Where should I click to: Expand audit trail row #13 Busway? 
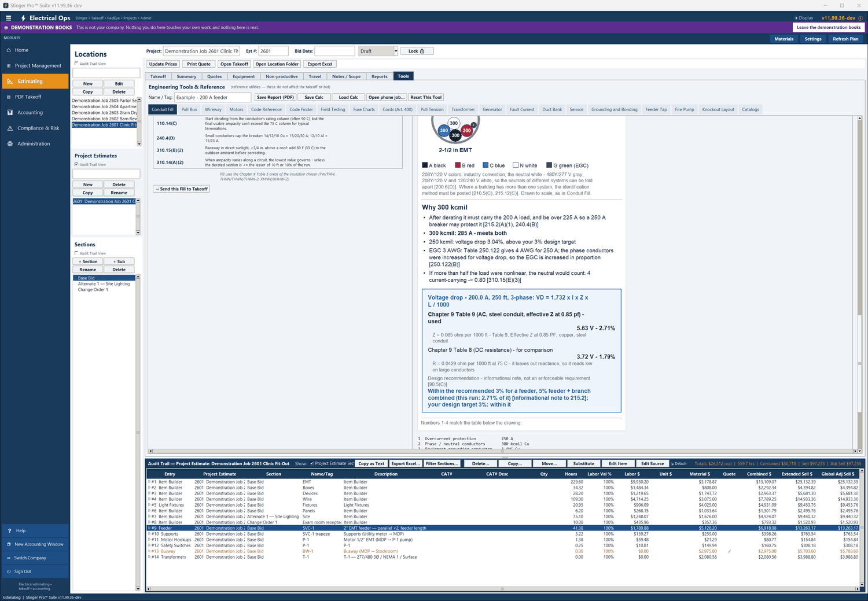click(x=149, y=551)
